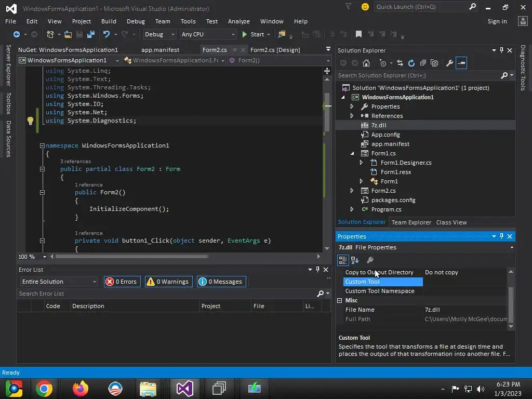This screenshot has width=532, height=399.
Task: Toggle the 0 Messages filter
Action: point(221,282)
